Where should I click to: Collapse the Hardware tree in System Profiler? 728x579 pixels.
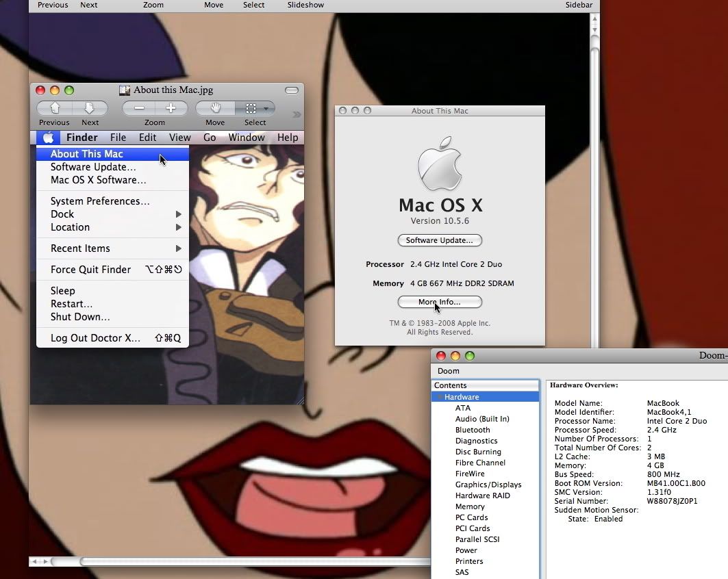coord(439,397)
